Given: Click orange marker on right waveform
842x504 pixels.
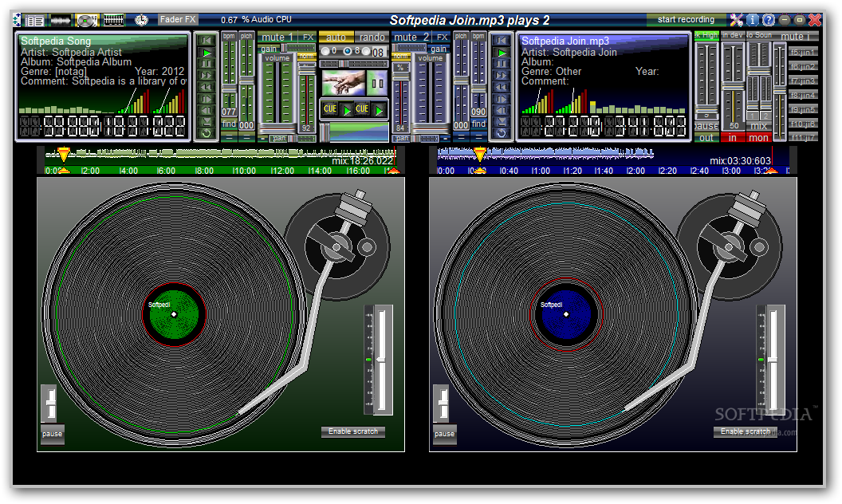Looking at the screenshot, I should tap(479, 155).
